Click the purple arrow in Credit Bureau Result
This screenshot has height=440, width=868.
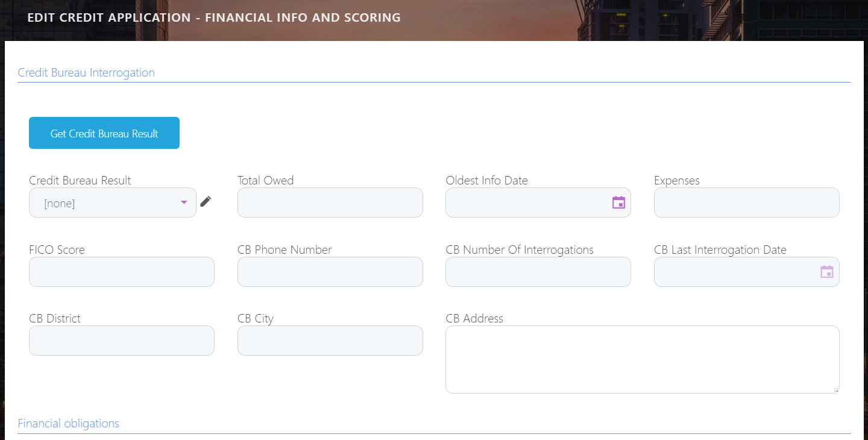click(x=184, y=203)
